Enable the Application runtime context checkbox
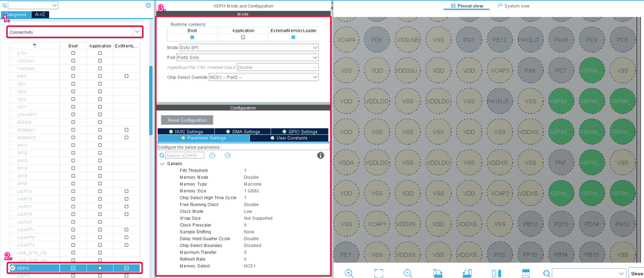Screen dimensions: 644x278 tap(243, 37)
